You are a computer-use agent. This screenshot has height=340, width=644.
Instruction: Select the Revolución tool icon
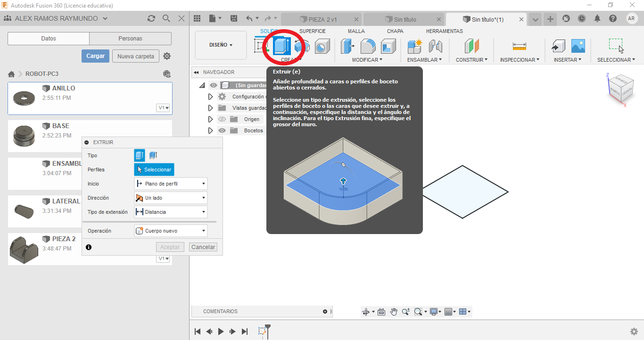click(302, 46)
